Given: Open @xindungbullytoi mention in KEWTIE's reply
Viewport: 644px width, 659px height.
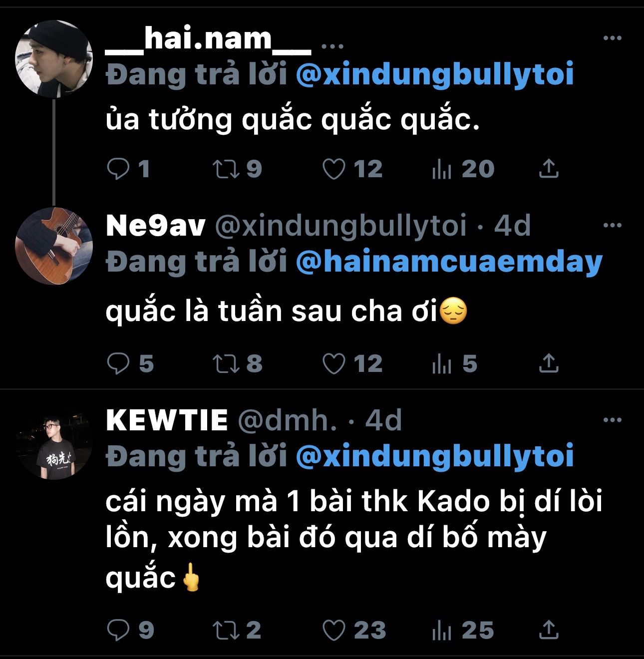Looking at the screenshot, I should point(434,457).
